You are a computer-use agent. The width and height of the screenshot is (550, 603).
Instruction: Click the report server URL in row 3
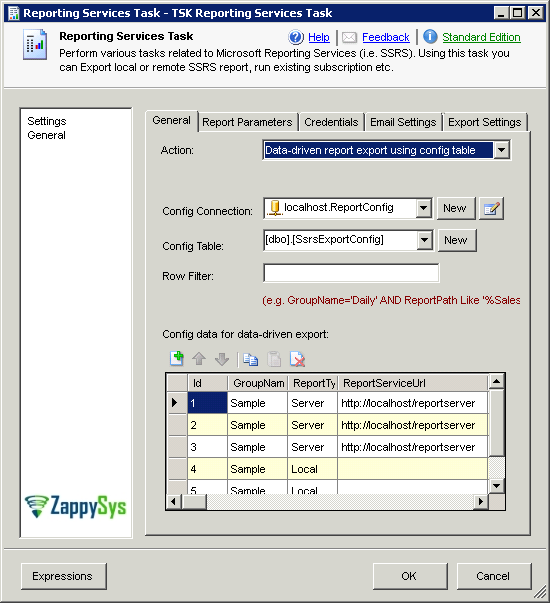[413, 447]
